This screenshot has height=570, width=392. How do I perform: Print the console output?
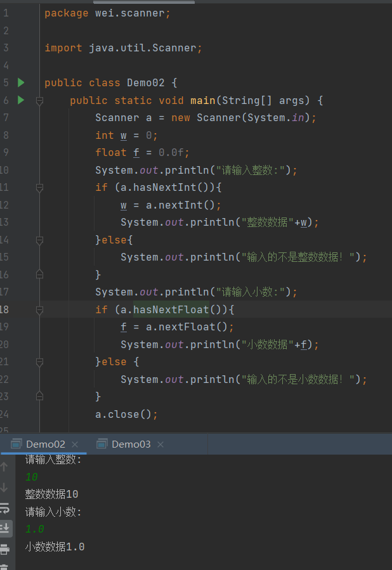(4, 548)
